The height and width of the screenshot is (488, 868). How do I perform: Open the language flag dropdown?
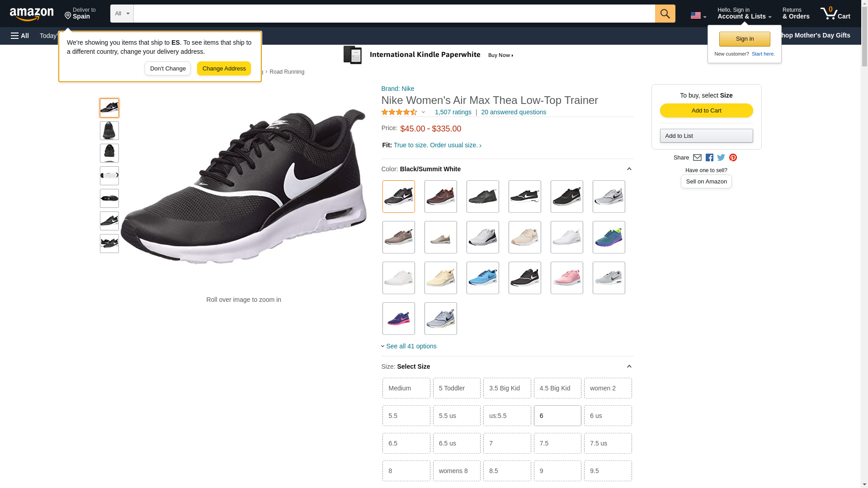tap(698, 16)
